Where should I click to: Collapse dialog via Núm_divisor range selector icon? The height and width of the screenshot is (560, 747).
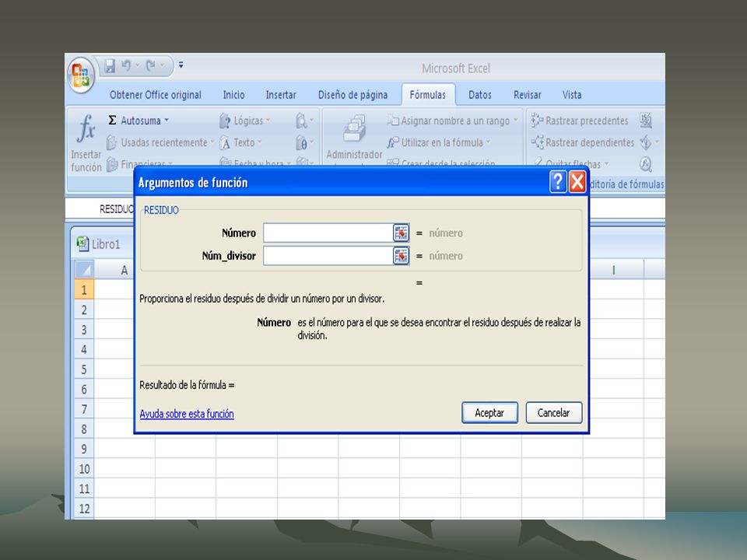point(402,256)
